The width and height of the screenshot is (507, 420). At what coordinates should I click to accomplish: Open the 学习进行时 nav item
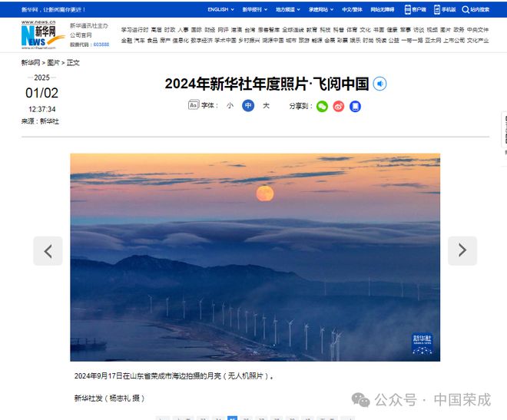(x=134, y=30)
